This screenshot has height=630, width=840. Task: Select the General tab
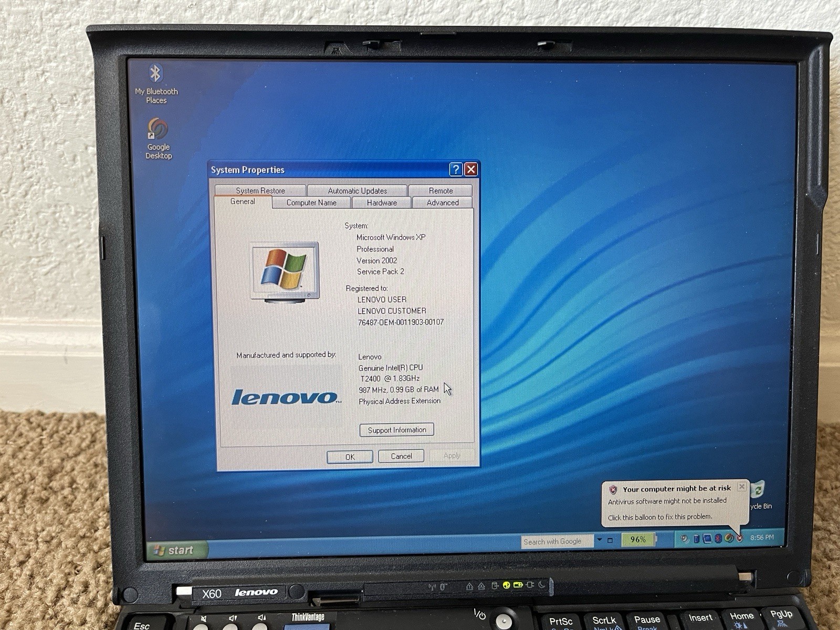(x=243, y=202)
